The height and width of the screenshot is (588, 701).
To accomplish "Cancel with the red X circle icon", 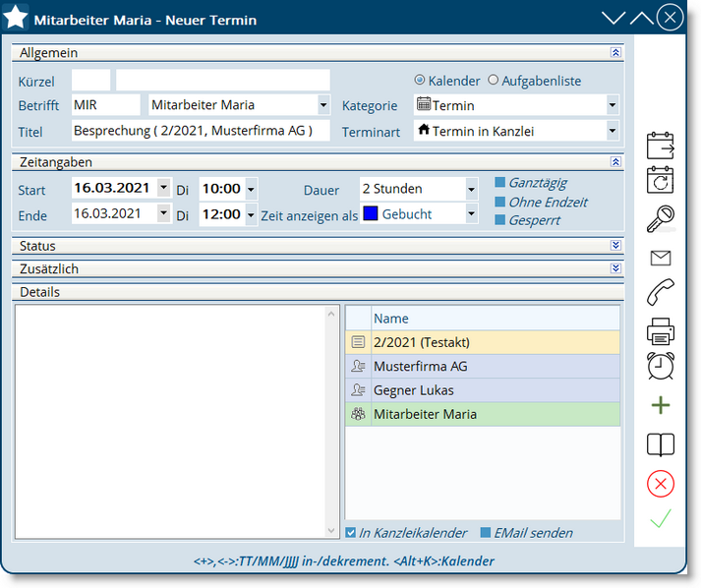I will [x=661, y=484].
